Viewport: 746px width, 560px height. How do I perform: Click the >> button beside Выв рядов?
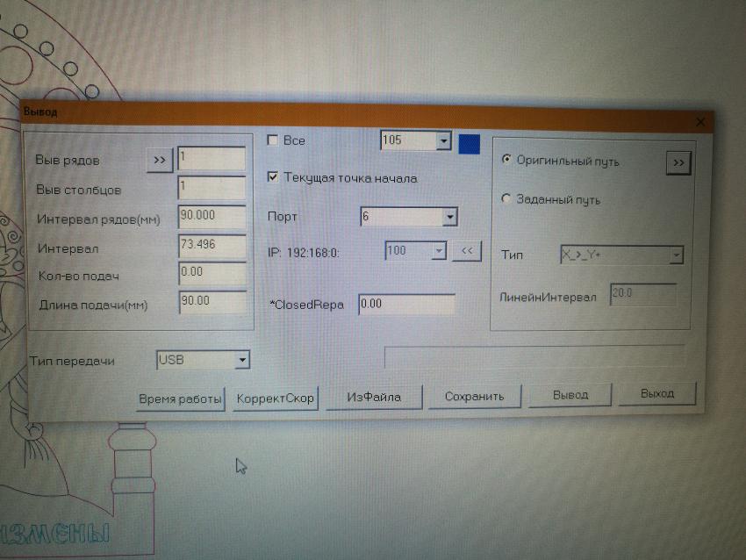[159, 161]
